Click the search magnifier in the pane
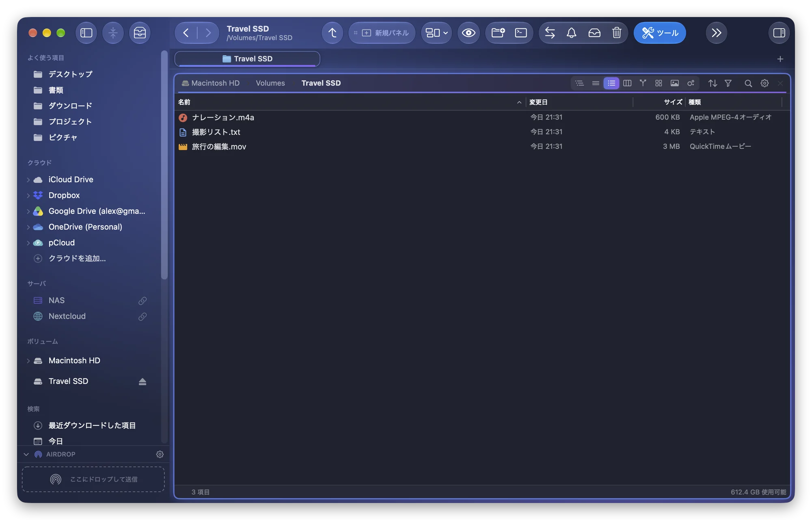Screen dimensions: 812x520 tap(748, 83)
